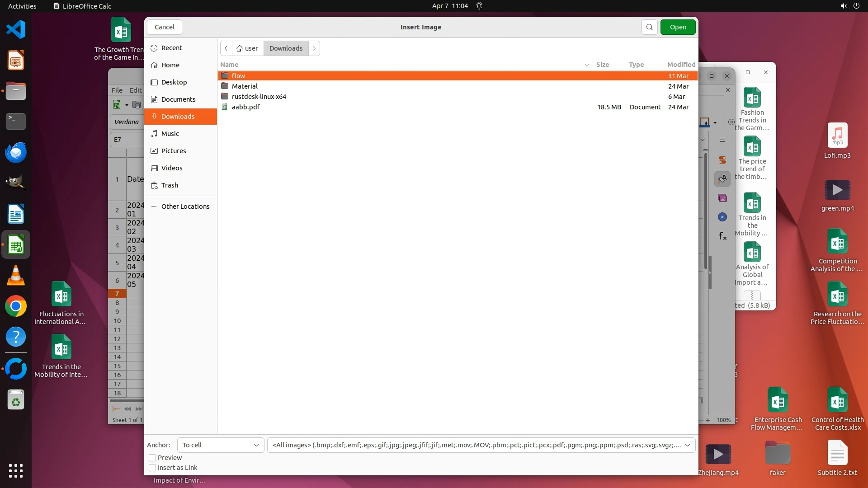868x488 pixels.
Task: Click the search icon in dialog header
Action: pos(649,27)
